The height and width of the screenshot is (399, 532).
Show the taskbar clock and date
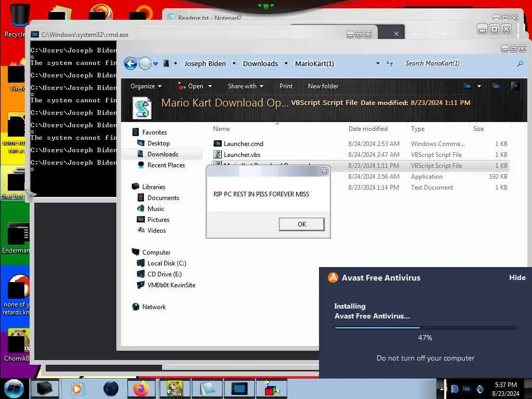506,389
